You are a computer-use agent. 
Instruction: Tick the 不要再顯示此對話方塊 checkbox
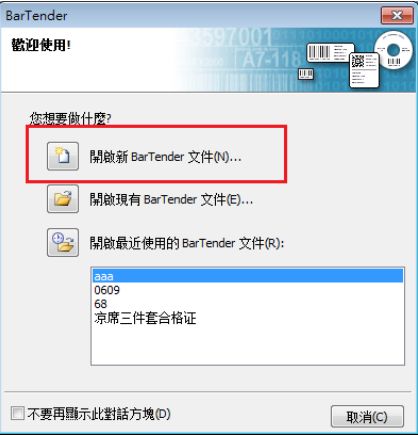(17, 413)
